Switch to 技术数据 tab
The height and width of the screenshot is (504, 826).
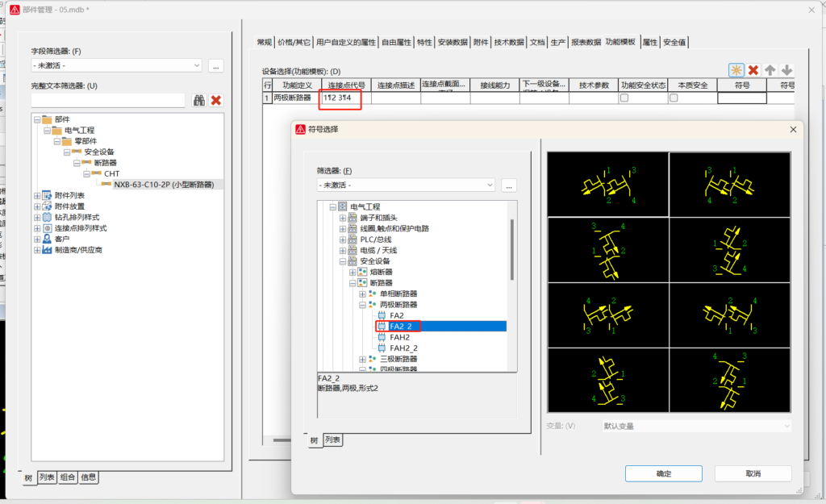(509, 43)
